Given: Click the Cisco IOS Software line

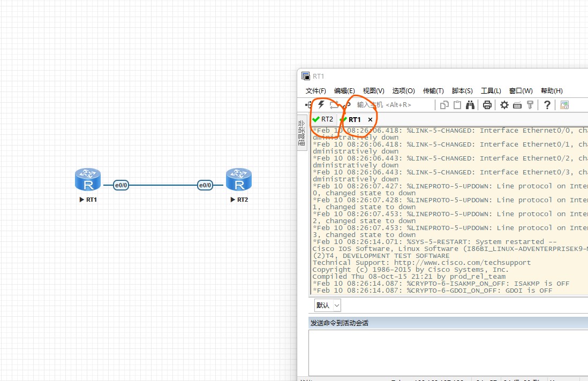Looking at the screenshot, I should [450, 249].
